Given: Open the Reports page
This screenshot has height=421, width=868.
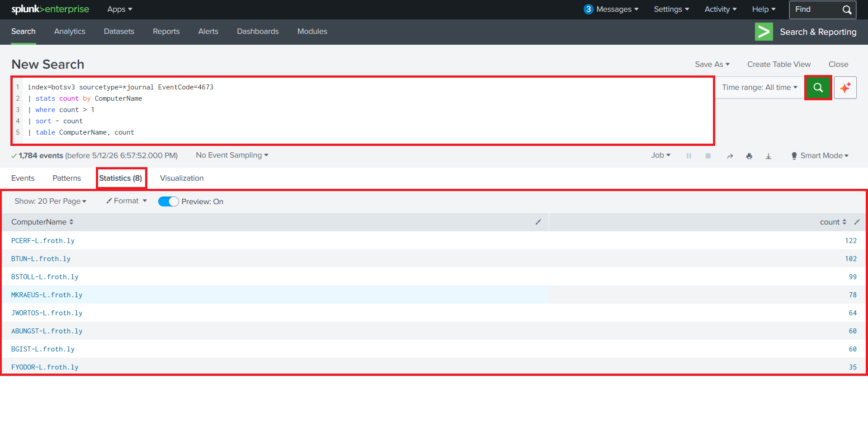Looking at the screenshot, I should pos(166,31).
